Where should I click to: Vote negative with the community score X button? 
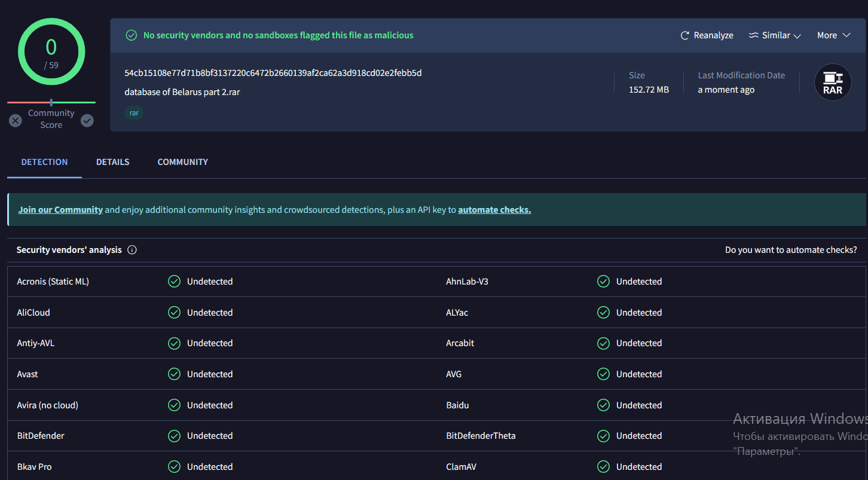[16, 121]
